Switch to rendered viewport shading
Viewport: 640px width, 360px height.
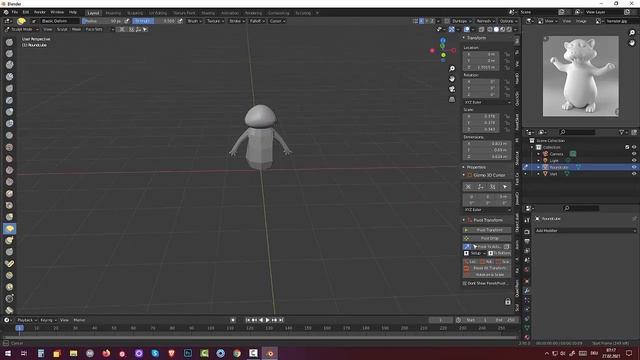(509, 29)
